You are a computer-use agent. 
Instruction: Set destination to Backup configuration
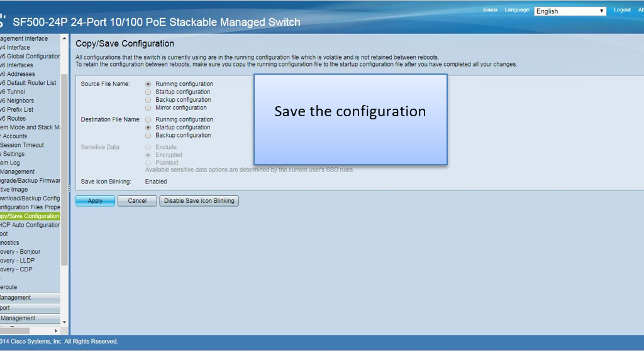click(x=148, y=136)
